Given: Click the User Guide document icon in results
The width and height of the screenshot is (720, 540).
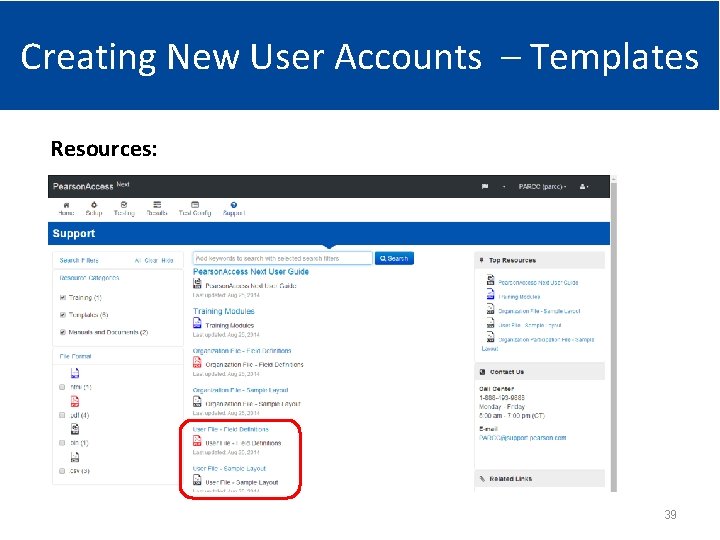Looking at the screenshot, I should point(197,284).
